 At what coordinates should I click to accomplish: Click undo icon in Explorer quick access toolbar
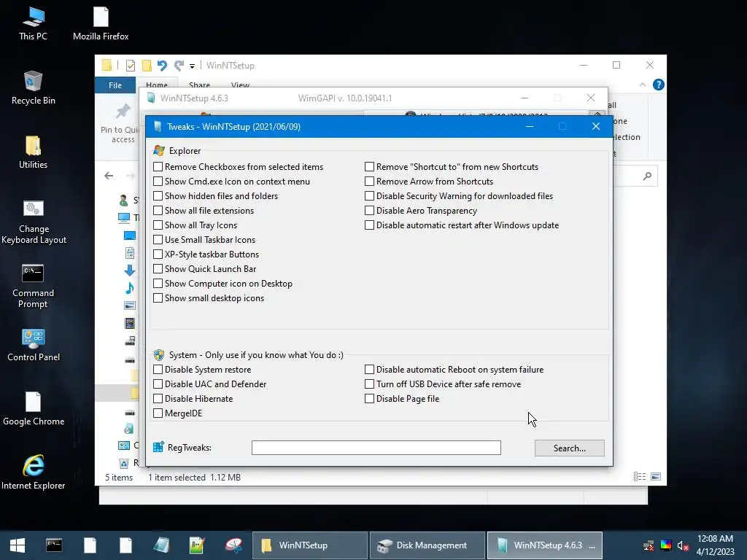(162, 65)
